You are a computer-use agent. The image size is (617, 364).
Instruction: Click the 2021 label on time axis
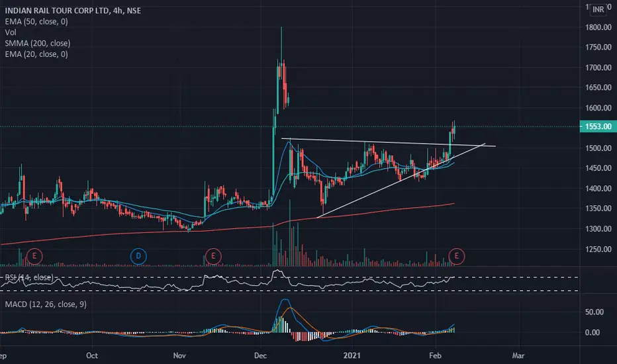352,355
